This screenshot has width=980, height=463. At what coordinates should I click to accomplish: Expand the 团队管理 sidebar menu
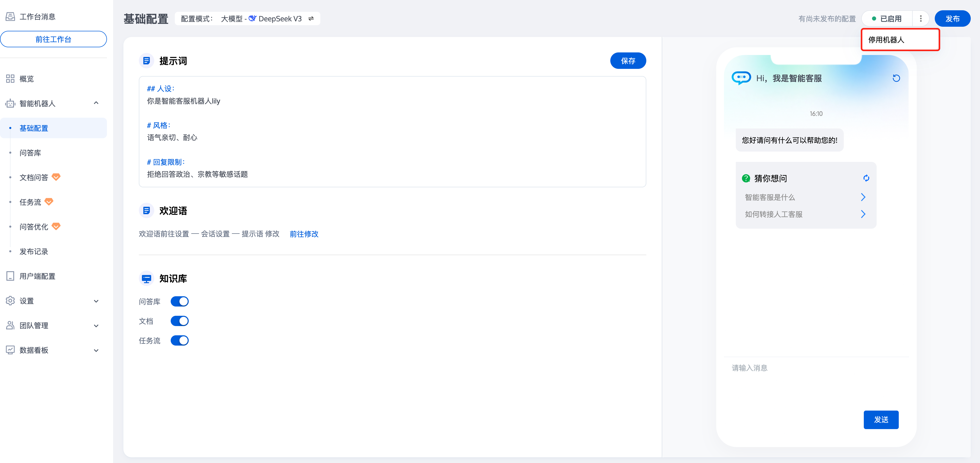(x=96, y=326)
